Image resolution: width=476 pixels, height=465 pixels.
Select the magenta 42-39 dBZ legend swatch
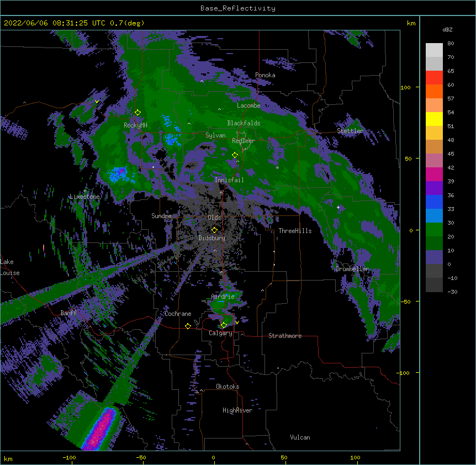(434, 174)
